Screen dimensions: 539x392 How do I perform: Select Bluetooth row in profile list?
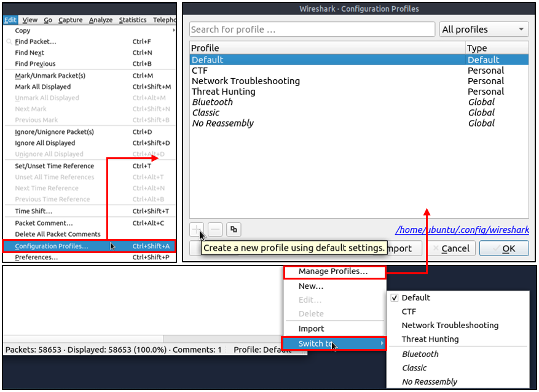(359, 102)
